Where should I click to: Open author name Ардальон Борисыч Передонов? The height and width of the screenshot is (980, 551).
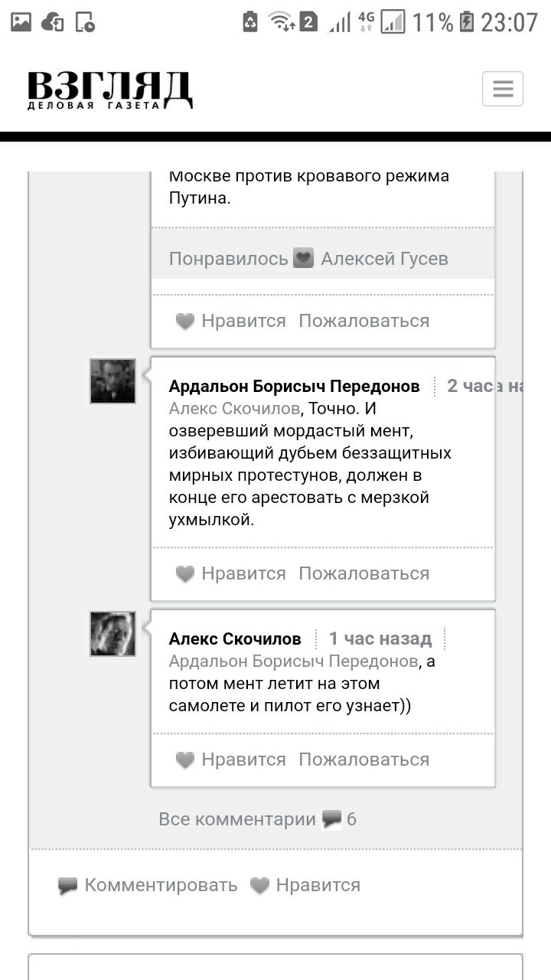[x=294, y=387]
